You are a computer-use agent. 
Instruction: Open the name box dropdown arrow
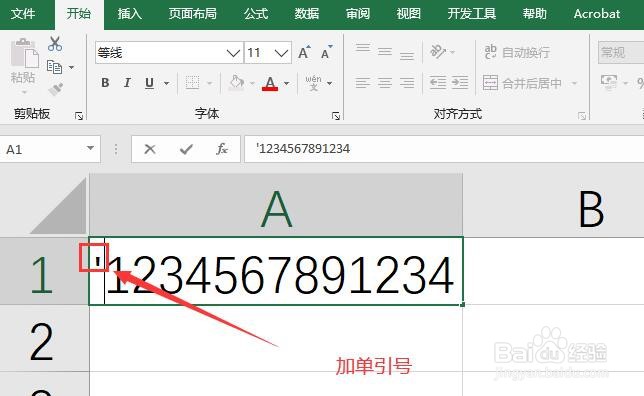click(90, 148)
